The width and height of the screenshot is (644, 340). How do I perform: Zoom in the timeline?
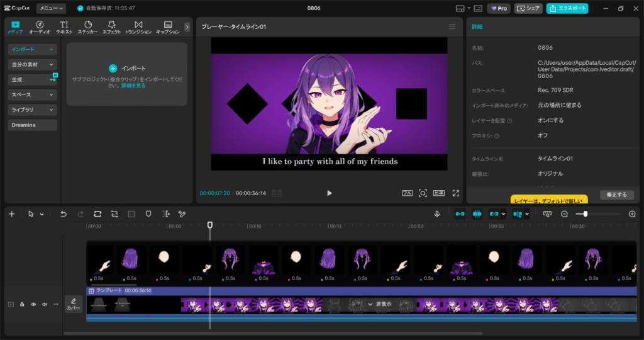tap(632, 214)
